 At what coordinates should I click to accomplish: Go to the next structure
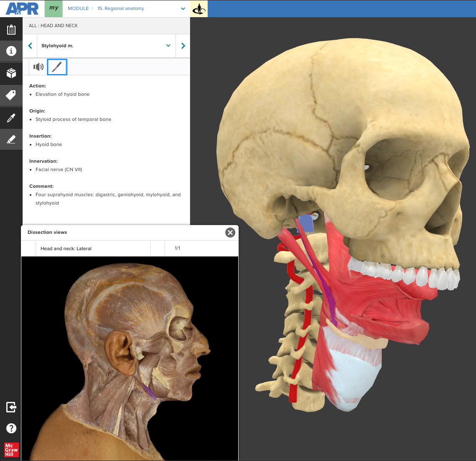183,46
